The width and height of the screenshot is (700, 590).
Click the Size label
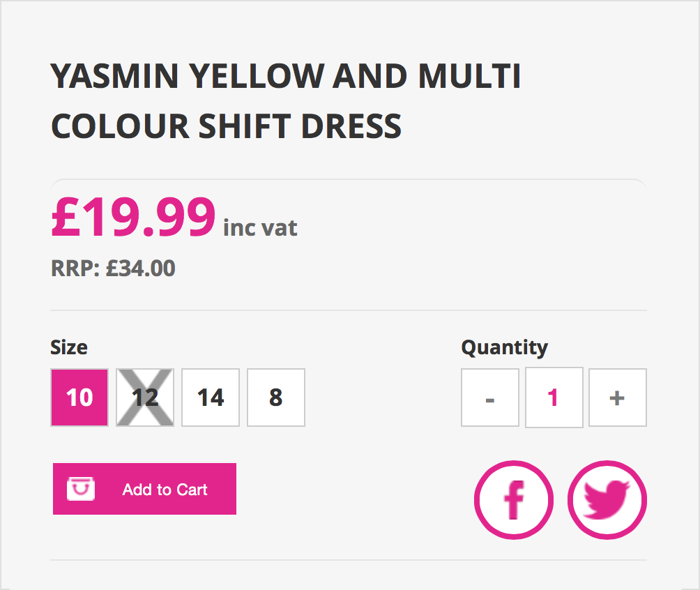[x=69, y=347]
